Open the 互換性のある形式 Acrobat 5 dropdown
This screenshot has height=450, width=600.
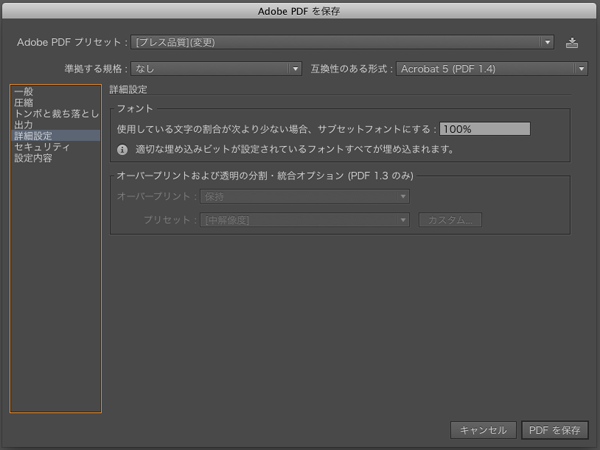pyautogui.click(x=490, y=69)
